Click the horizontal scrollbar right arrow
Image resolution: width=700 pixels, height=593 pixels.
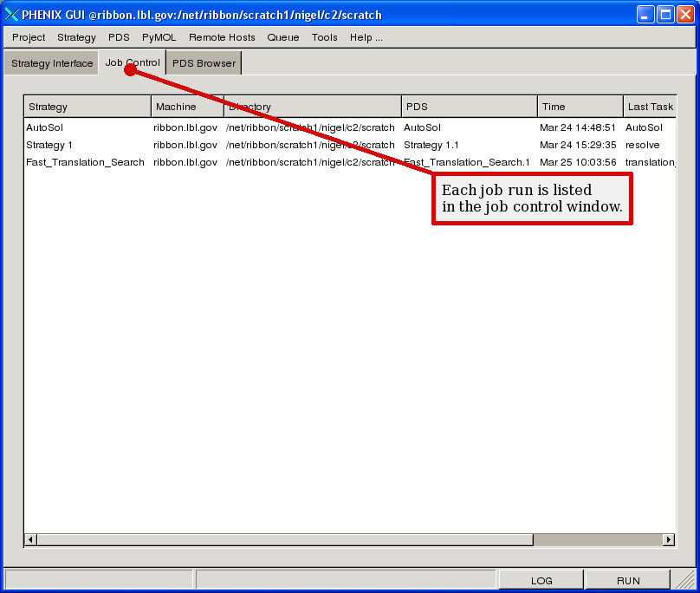[x=668, y=539]
